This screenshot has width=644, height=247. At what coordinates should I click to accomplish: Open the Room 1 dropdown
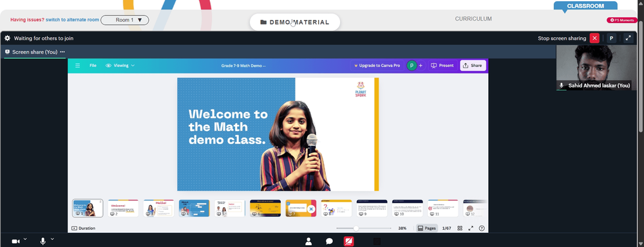point(125,20)
